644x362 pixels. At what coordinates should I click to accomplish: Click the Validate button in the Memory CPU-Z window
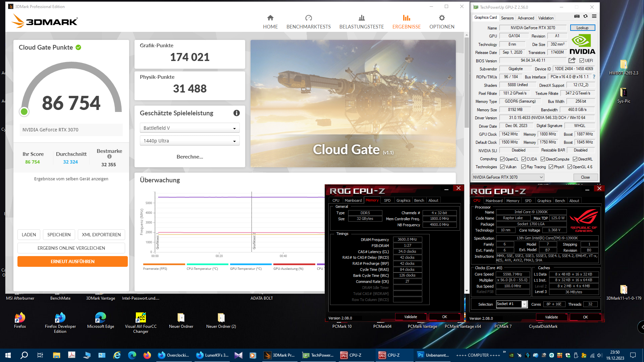click(x=411, y=317)
